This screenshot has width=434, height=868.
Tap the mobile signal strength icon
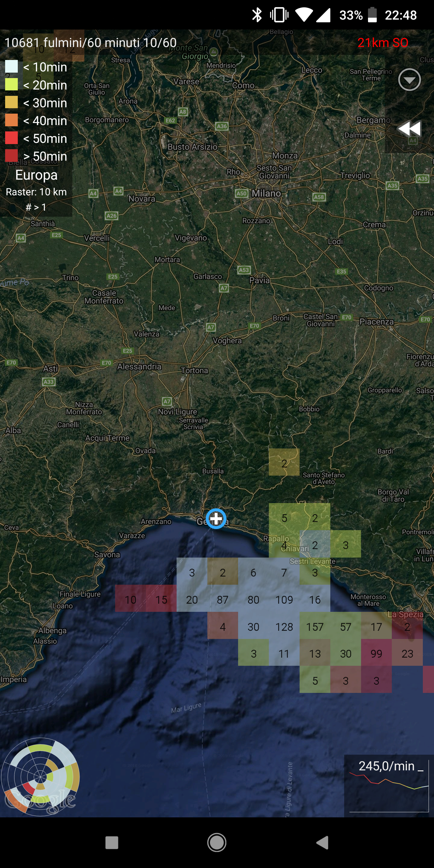click(323, 15)
